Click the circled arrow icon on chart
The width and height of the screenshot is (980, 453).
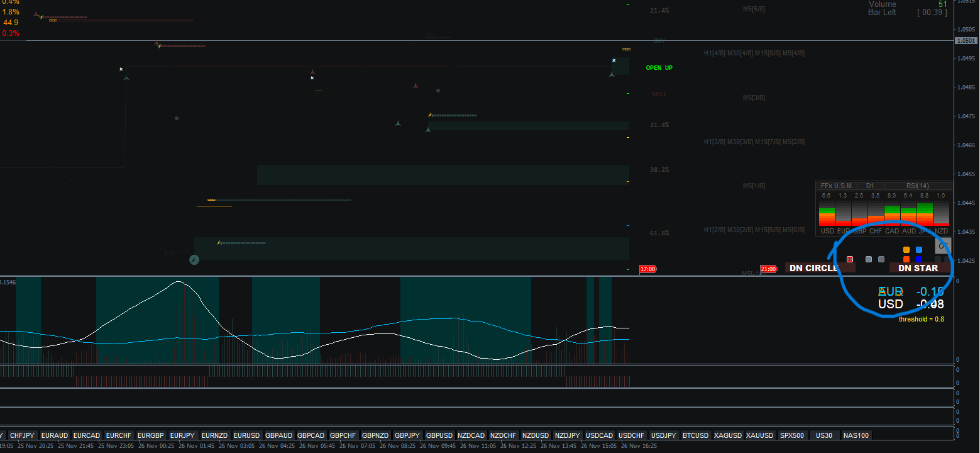(194, 259)
